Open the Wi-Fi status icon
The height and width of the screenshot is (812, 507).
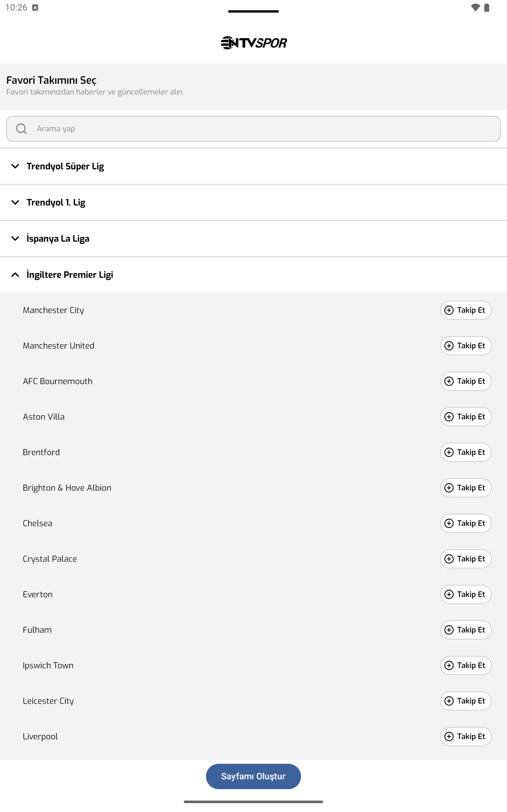(x=475, y=7)
